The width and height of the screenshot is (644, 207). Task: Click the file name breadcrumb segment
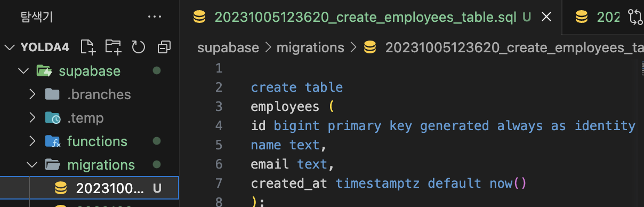pos(514,47)
